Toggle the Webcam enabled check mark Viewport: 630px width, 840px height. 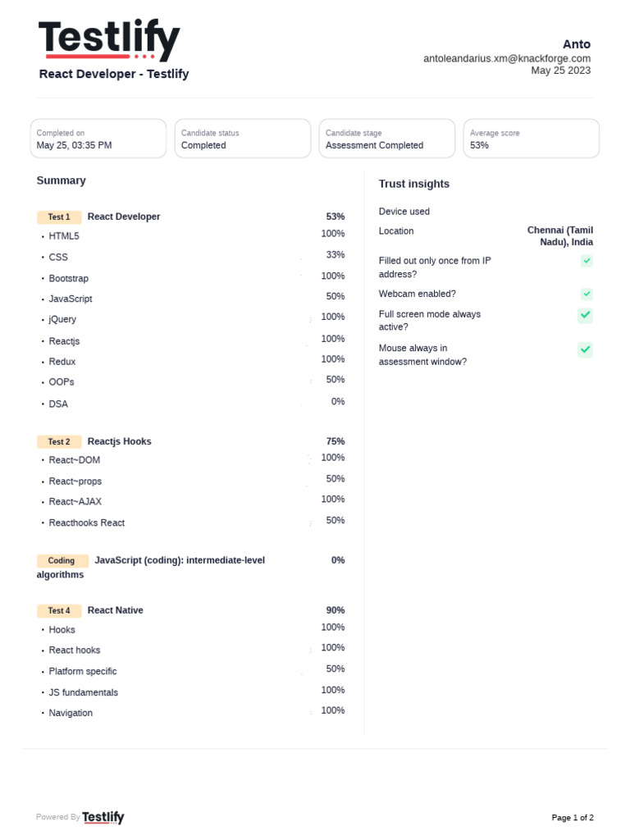[x=587, y=294]
